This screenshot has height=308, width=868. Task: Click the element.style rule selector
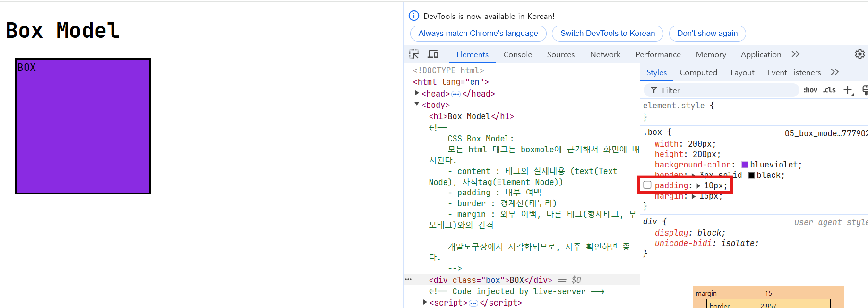click(x=674, y=106)
